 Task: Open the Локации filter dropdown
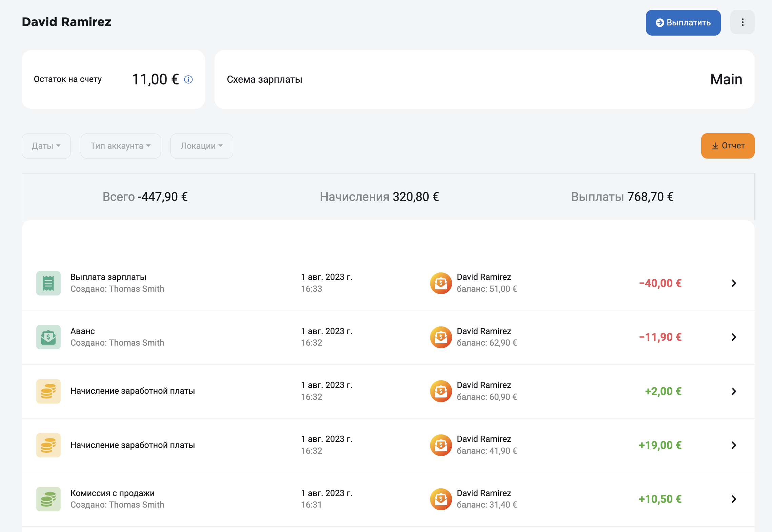[202, 146]
